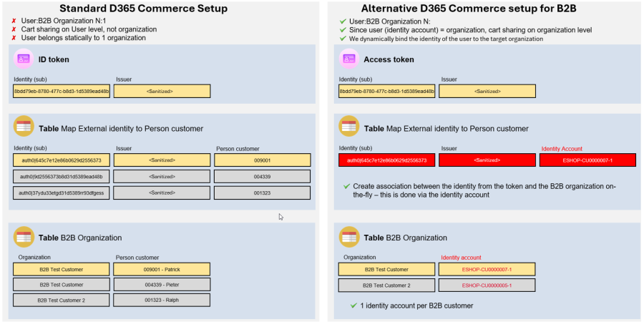Viewport: 644px width, 322px height.
Task: Click 'Organization' column header in Alternative setup
Action: coord(360,258)
